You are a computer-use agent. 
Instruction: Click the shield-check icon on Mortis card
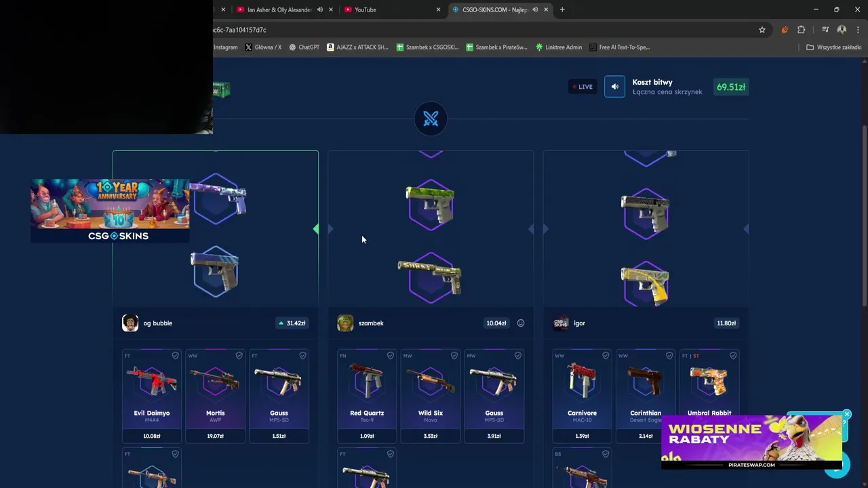pos(239,356)
